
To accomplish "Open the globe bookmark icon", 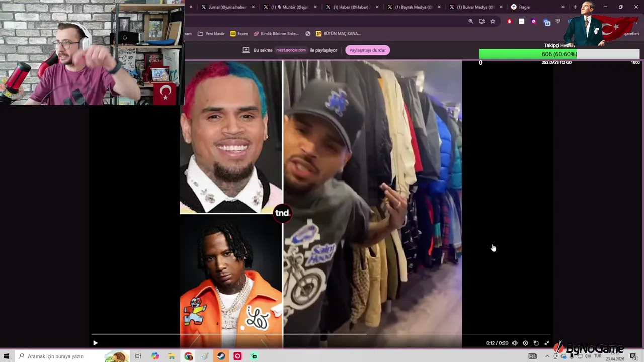I will [308, 34].
